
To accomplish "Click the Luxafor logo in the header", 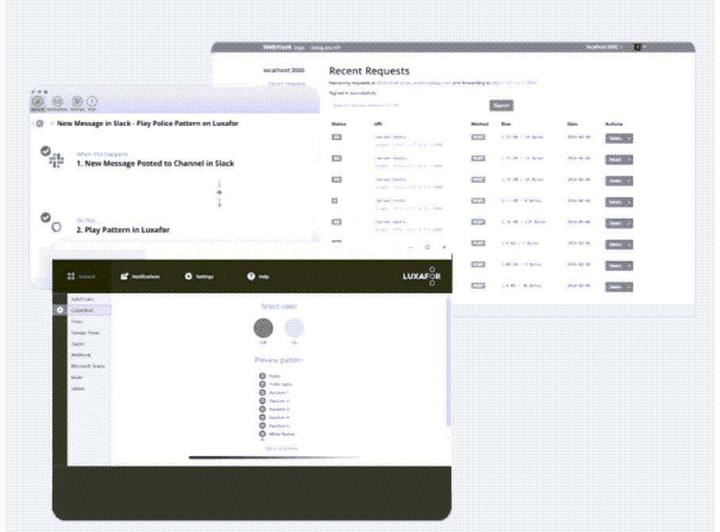I will coord(420,276).
